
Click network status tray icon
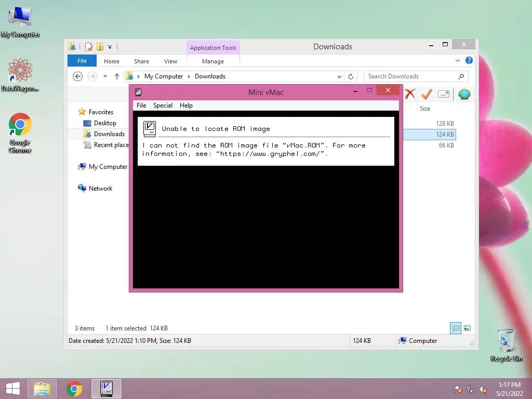(x=471, y=389)
